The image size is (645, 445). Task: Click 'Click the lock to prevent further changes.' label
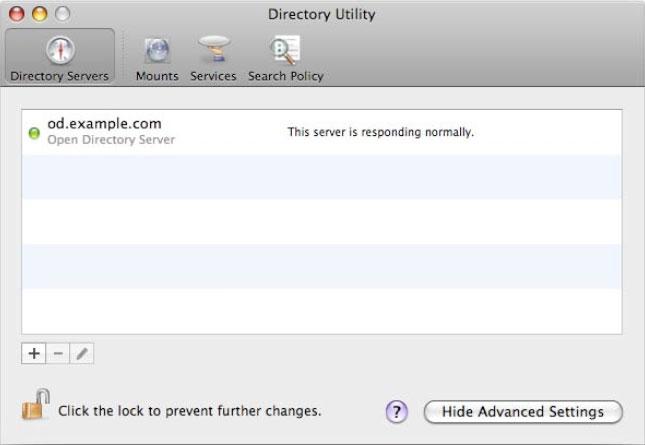pos(190,411)
